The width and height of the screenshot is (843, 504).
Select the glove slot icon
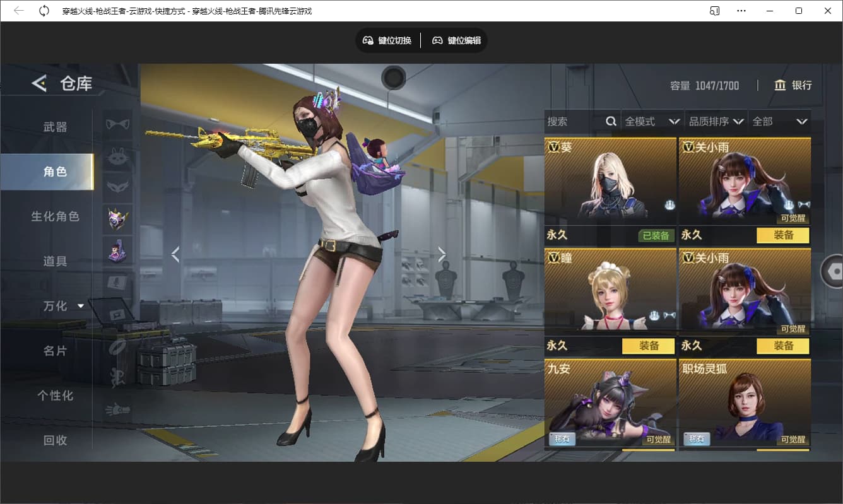(117, 410)
